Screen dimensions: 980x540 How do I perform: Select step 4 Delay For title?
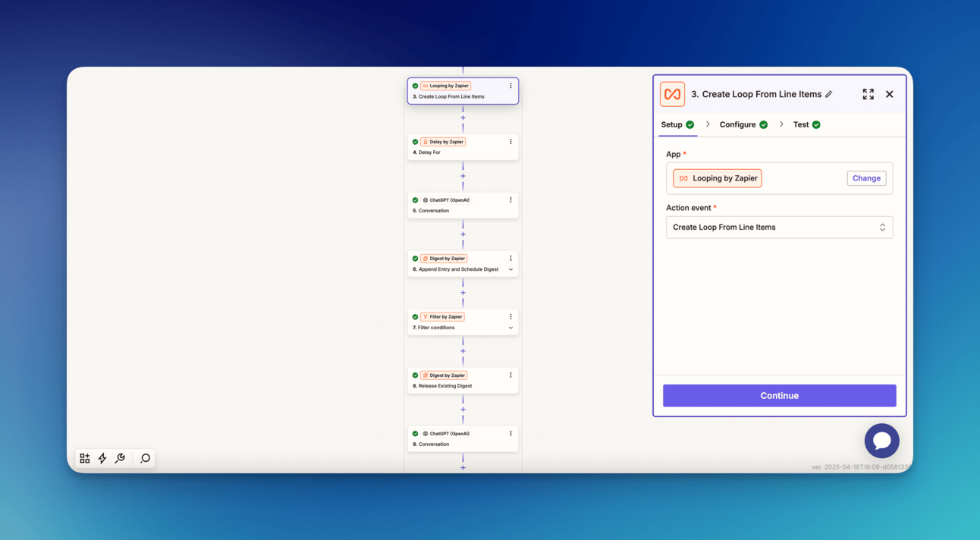click(x=426, y=152)
